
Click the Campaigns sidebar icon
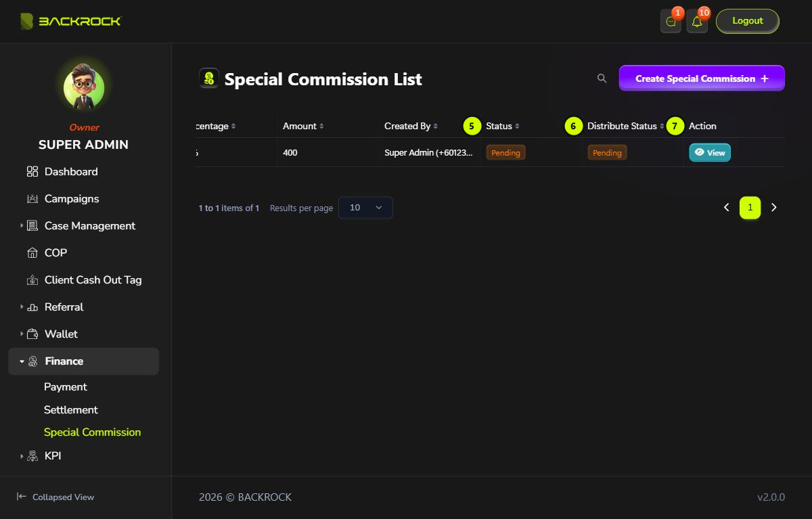coord(32,199)
